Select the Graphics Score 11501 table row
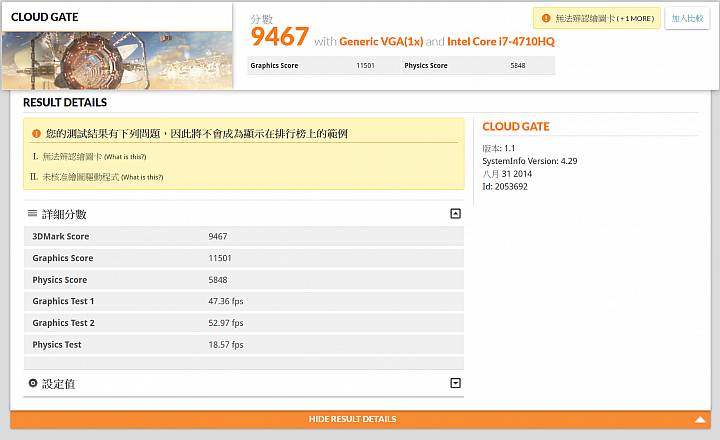This screenshot has height=440, width=720. (243, 258)
